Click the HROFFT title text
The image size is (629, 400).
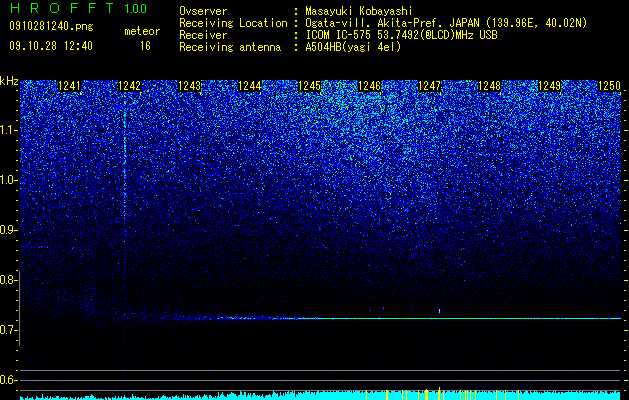point(62,8)
